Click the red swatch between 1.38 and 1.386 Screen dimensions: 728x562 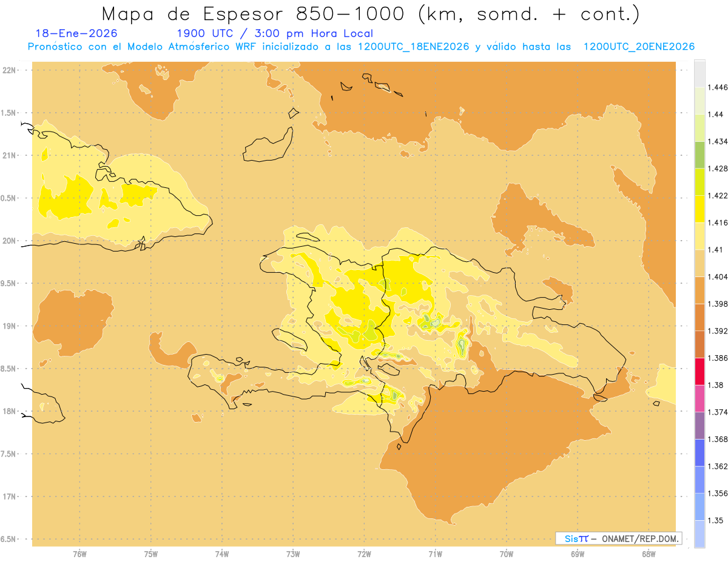click(x=699, y=372)
